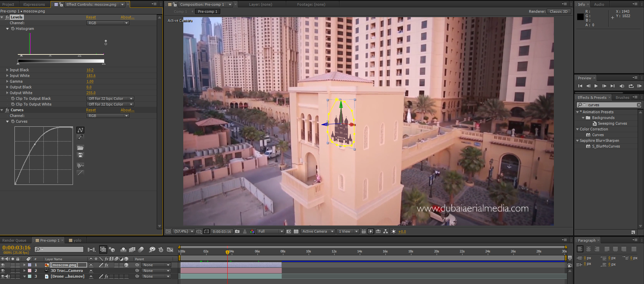Open the Curves Channel dropdown

pyautogui.click(x=108, y=116)
